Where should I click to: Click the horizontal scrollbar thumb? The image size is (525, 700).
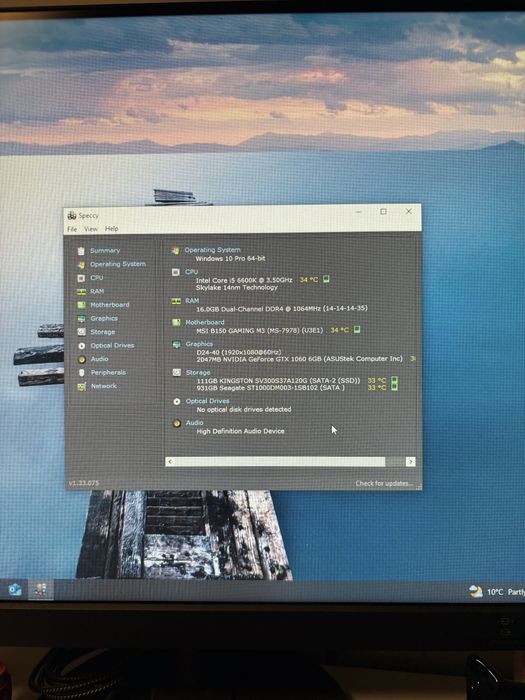pyautogui.click(x=280, y=462)
